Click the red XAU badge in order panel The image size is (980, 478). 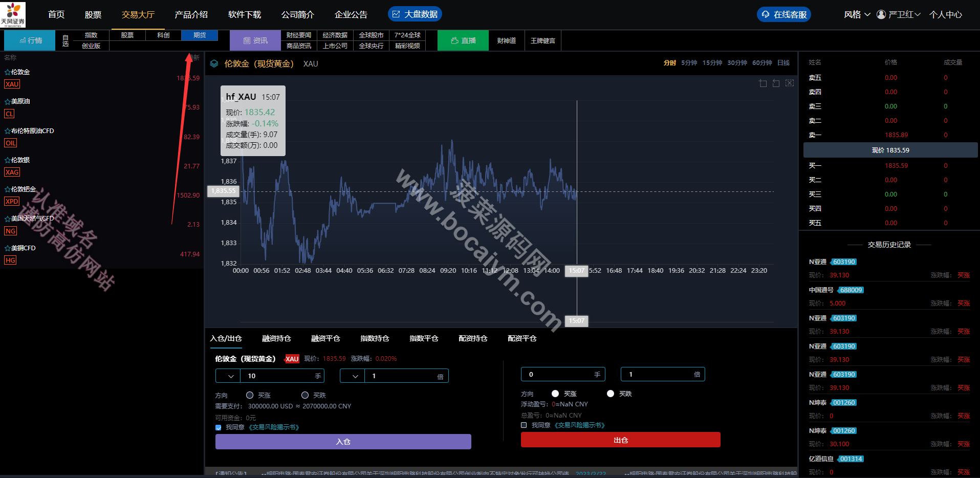[292, 359]
